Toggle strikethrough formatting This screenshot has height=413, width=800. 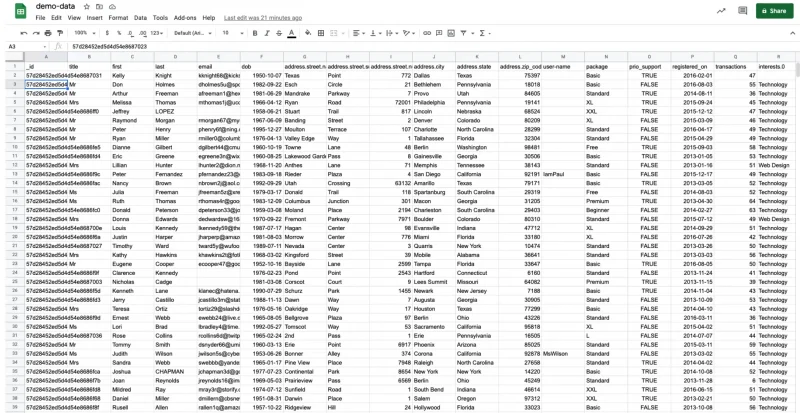(279, 33)
